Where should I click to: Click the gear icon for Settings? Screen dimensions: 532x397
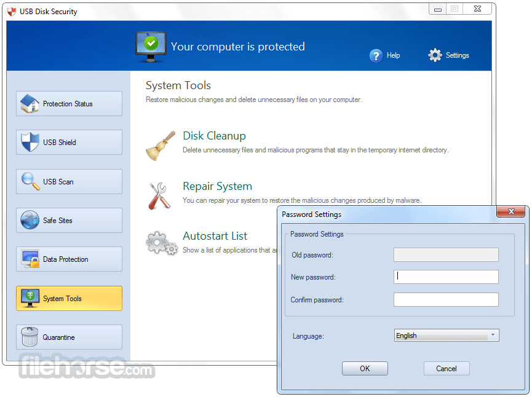pyautogui.click(x=435, y=55)
